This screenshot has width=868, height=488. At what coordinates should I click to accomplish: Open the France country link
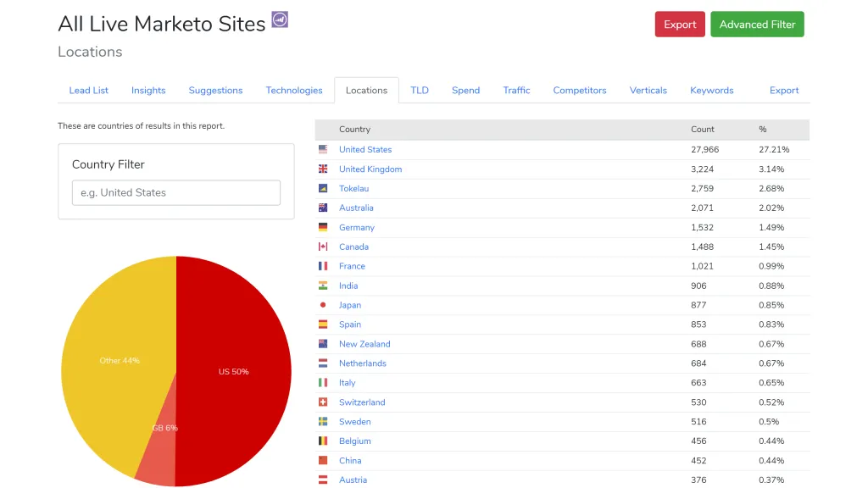(x=352, y=266)
